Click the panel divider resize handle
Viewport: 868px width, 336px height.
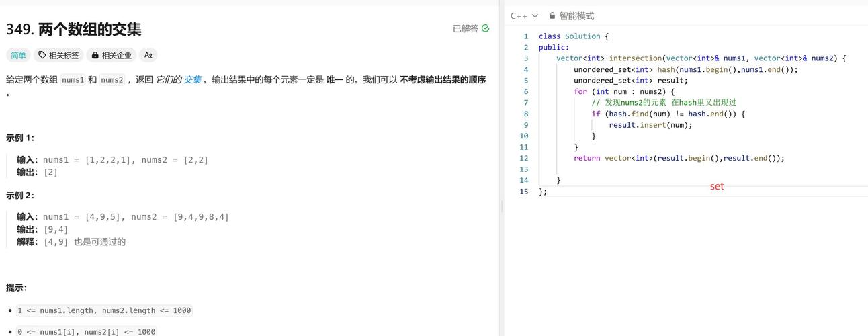(502, 208)
